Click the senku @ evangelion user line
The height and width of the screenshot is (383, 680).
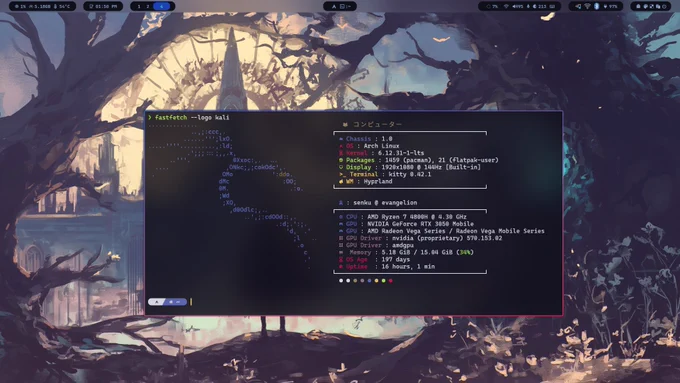(x=378, y=203)
